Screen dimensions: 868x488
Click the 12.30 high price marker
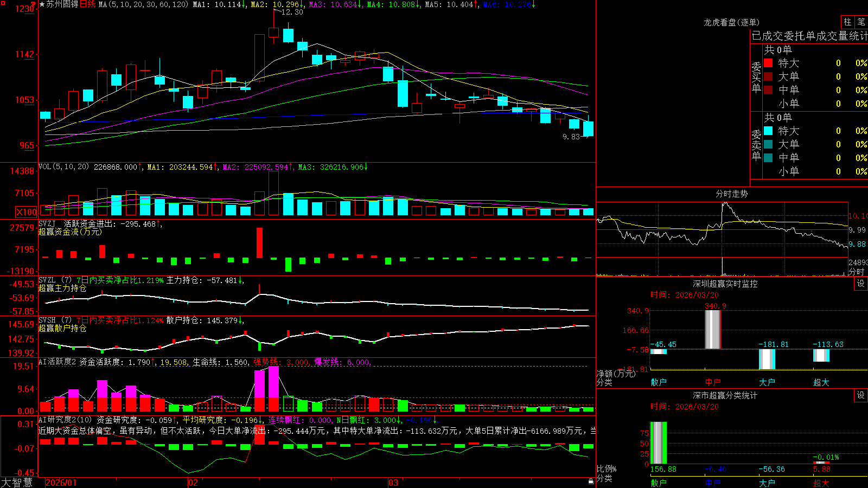coord(292,12)
